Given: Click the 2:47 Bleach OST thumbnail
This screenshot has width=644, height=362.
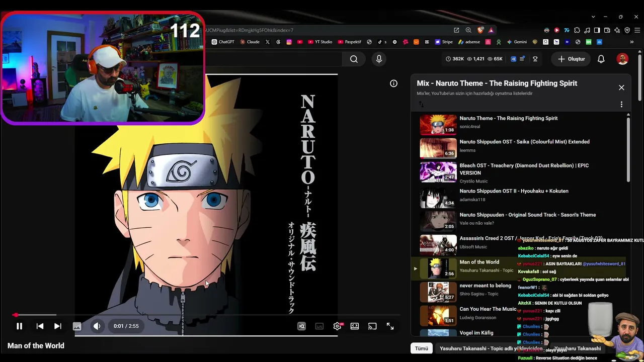Looking at the screenshot, I should pos(438,172).
